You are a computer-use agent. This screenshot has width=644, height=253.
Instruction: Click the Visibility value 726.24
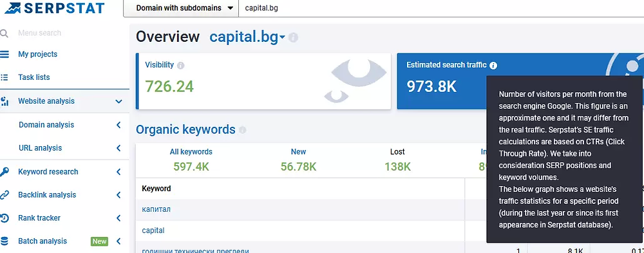(x=169, y=86)
